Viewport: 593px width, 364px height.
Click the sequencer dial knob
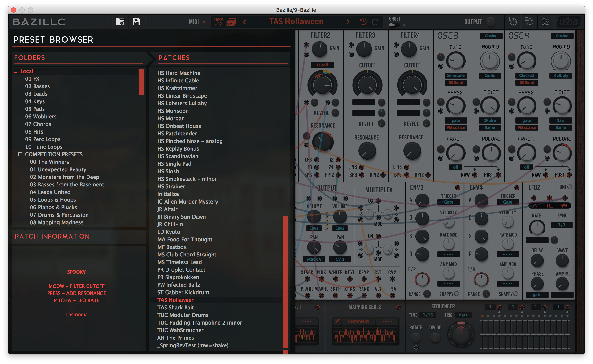coord(461,335)
